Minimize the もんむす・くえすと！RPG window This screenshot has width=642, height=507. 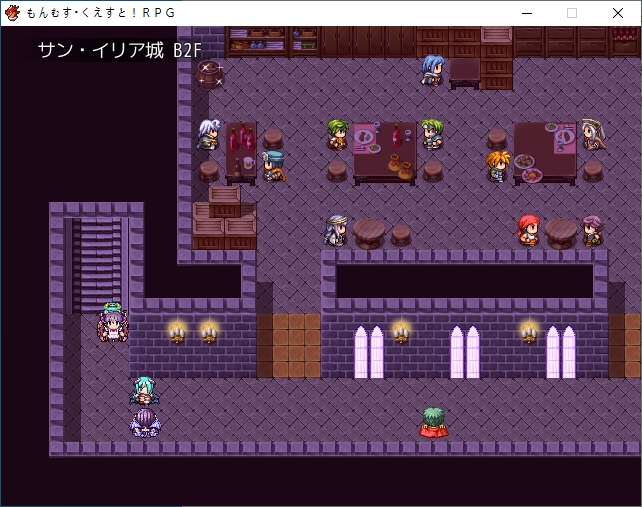527,13
